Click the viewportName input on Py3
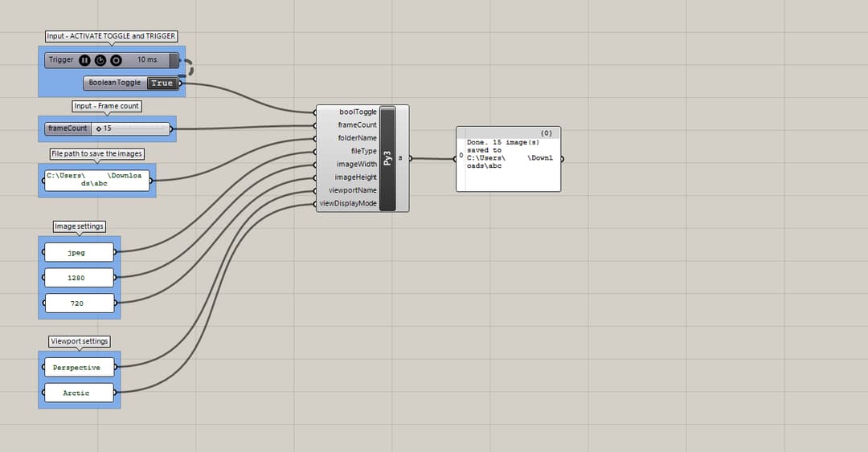Viewport: 868px width, 452px height. coord(353,190)
